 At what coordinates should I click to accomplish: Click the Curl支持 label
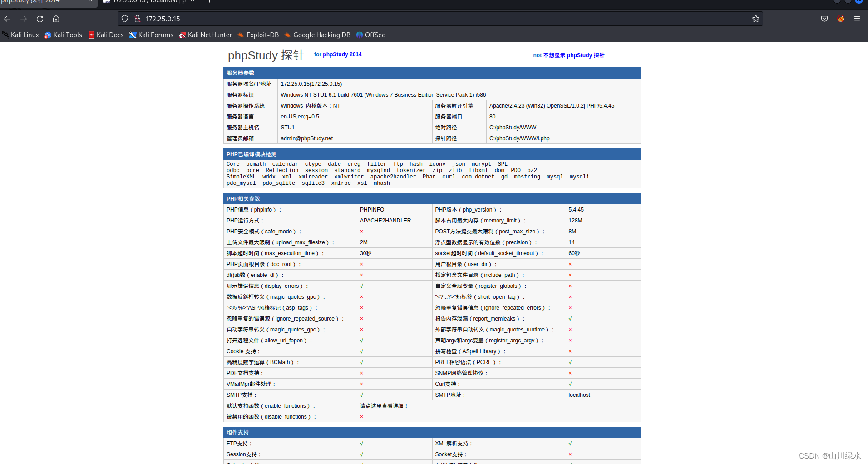pos(447,384)
